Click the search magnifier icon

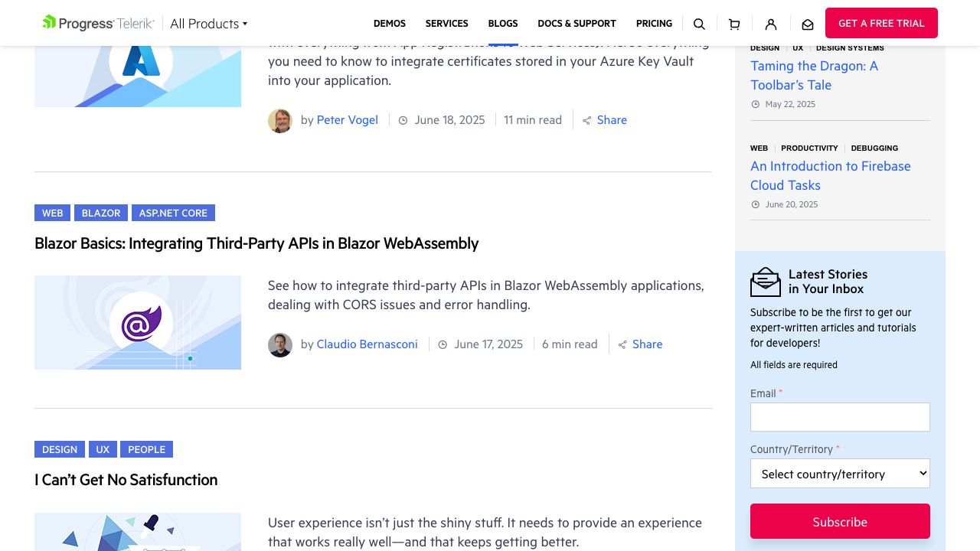click(x=699, y=24)
